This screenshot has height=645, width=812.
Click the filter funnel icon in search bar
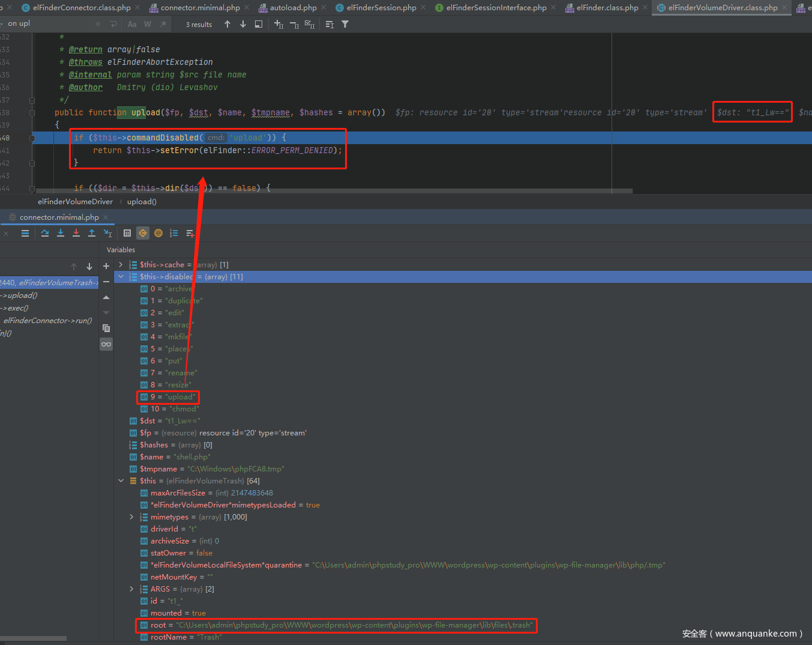coord(345,25)
